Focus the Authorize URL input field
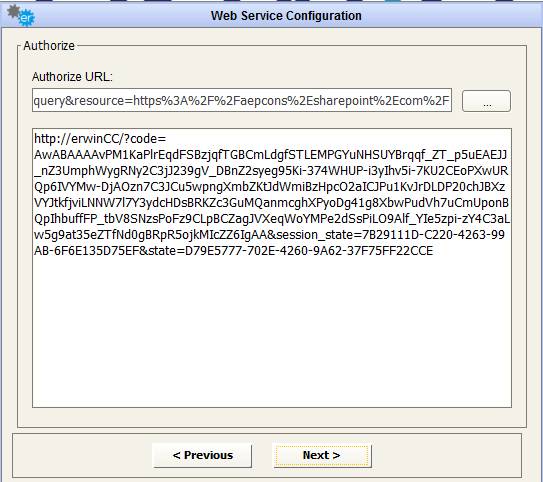543x482 pixels. point(242,100)
